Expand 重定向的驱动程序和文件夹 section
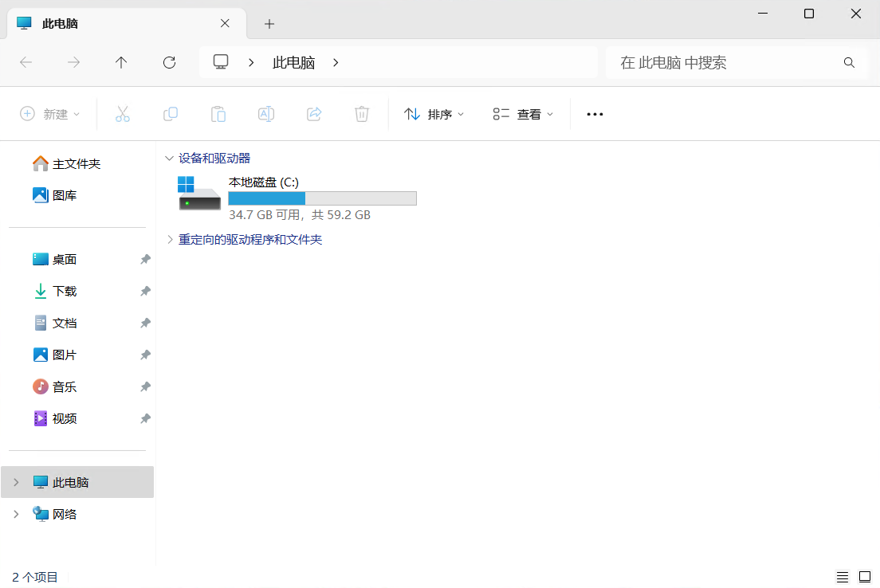880x588 pixels. (x=169, y=239)
